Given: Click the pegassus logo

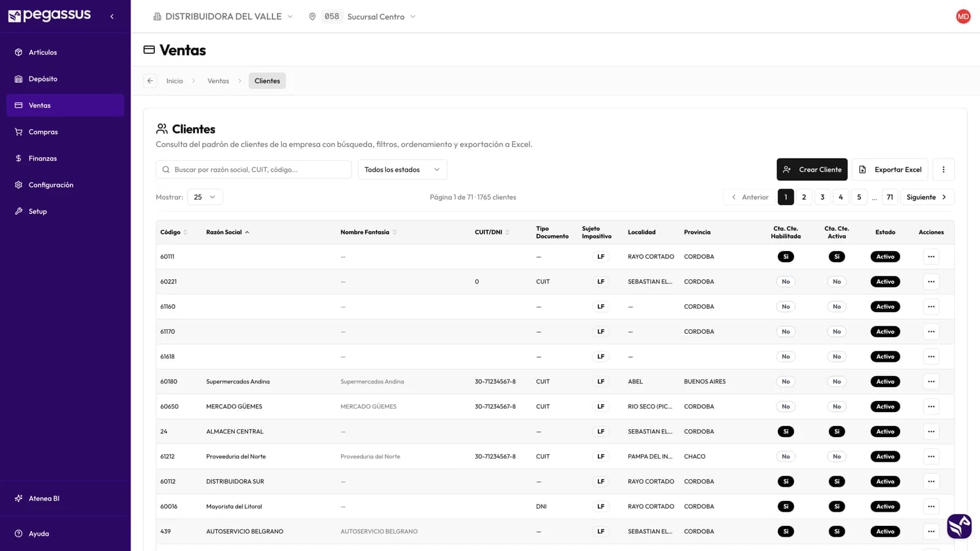Looking at the screenshot, I should [49, 15].
